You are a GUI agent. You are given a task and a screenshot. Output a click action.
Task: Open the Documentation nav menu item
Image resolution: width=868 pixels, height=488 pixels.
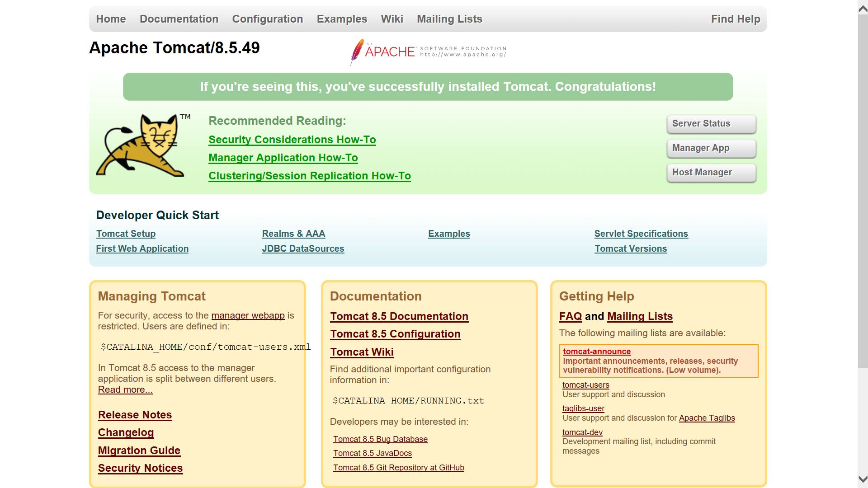click(x=179, y=19)
